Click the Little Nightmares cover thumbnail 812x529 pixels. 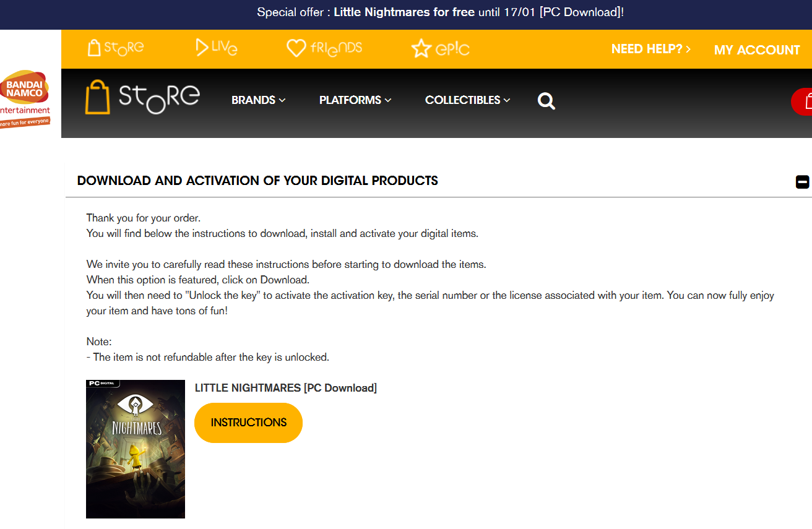click(x=136, y=449)
